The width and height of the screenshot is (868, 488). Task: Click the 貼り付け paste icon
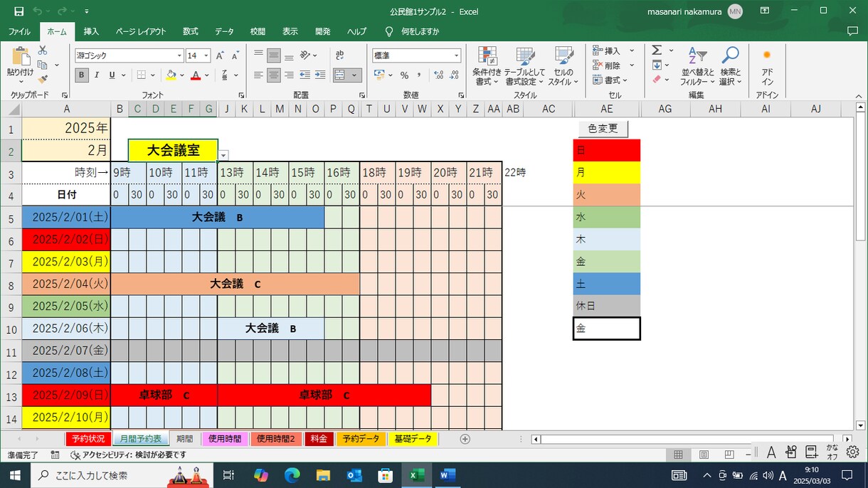[20, 58]
